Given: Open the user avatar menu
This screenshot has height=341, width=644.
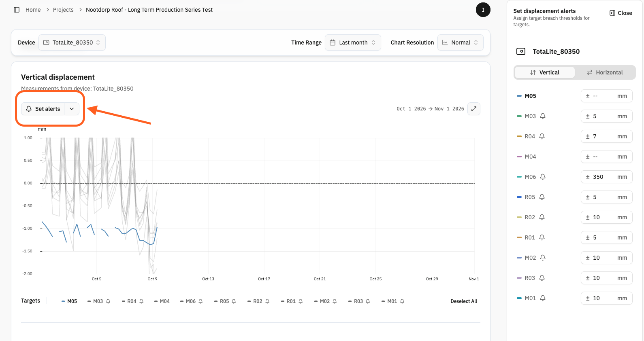Looking at the screenshot, I should [483, 10].
